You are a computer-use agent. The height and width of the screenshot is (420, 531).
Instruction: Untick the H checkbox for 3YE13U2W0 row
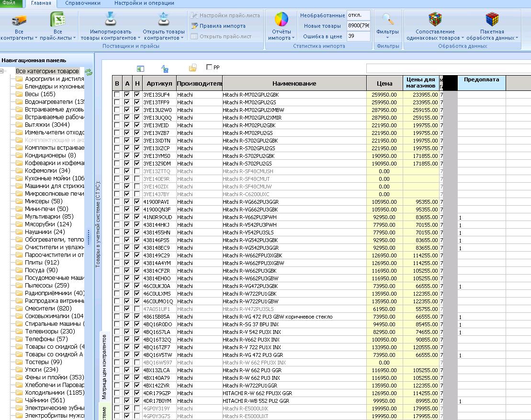pyautogui.click(x=137, y=110)
